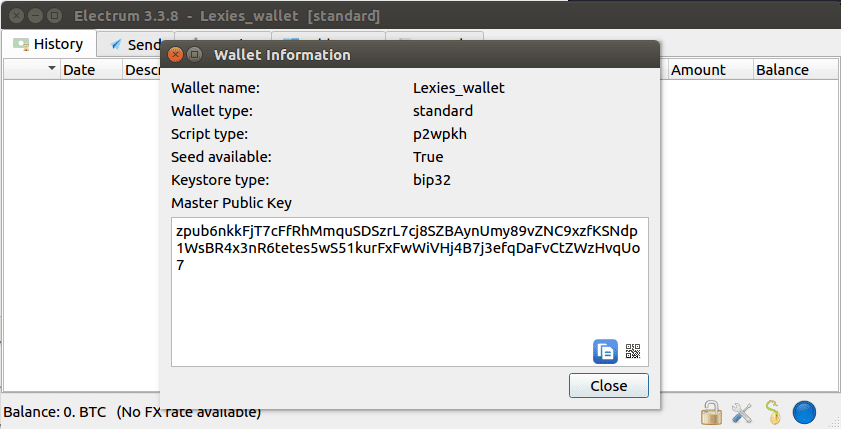Switch to the History tab
841x429 pixels.
coord(57,44)
